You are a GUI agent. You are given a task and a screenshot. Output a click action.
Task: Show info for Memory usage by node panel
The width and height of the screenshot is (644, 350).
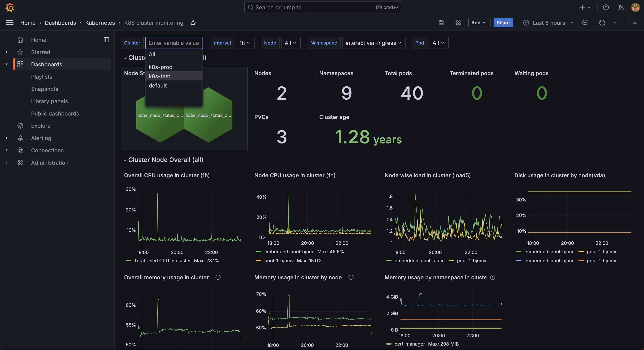351,277
